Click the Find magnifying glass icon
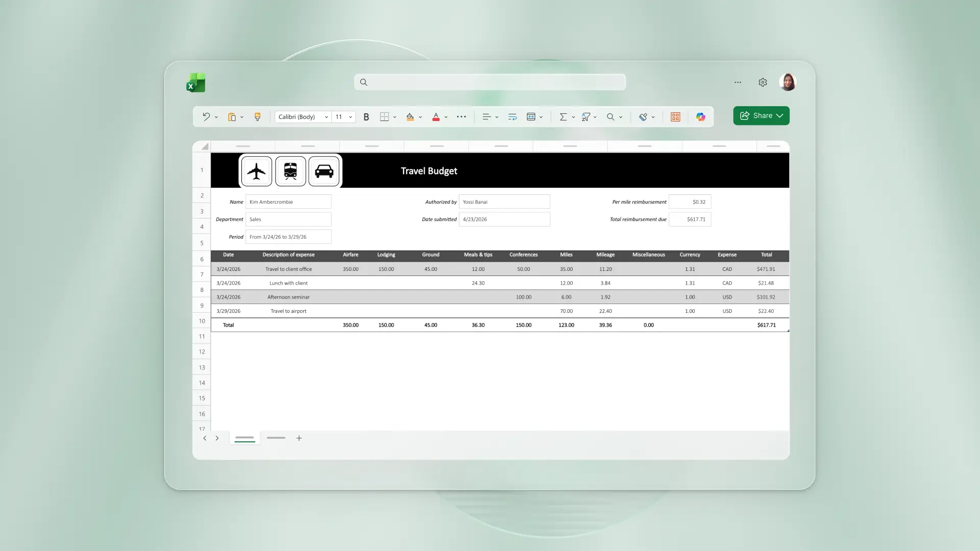The image size is (980, 551). (x=611, y=117)
